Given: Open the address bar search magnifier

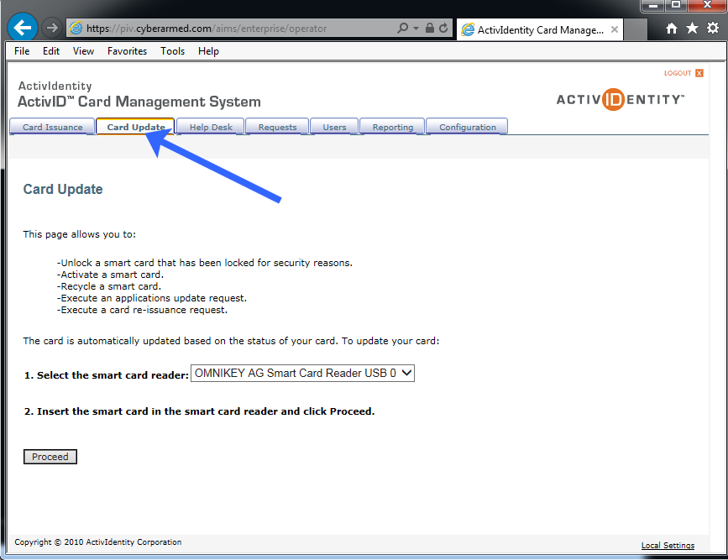Looking at the screenshot, I should pos(402,28).
